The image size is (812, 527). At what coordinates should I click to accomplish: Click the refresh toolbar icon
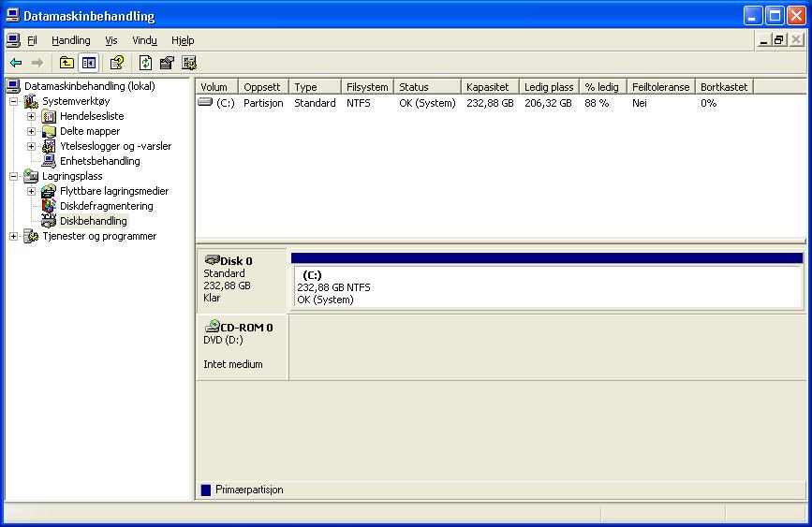pos(145,63)
